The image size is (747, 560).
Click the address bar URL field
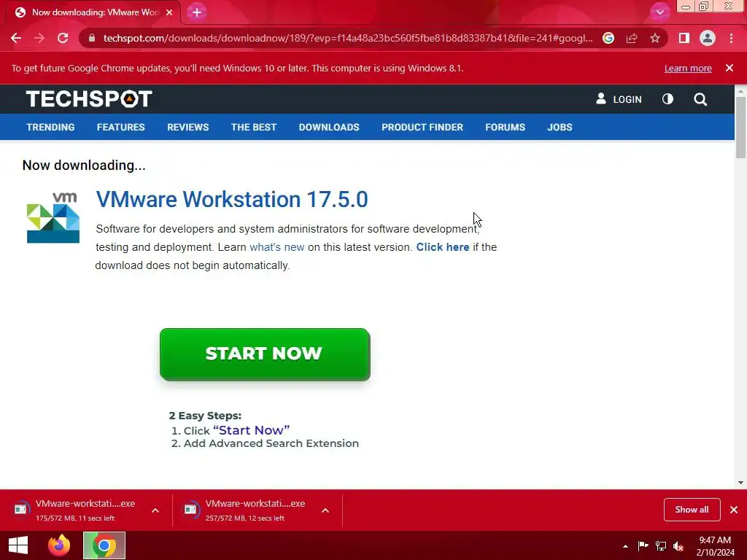pos(348,38)
